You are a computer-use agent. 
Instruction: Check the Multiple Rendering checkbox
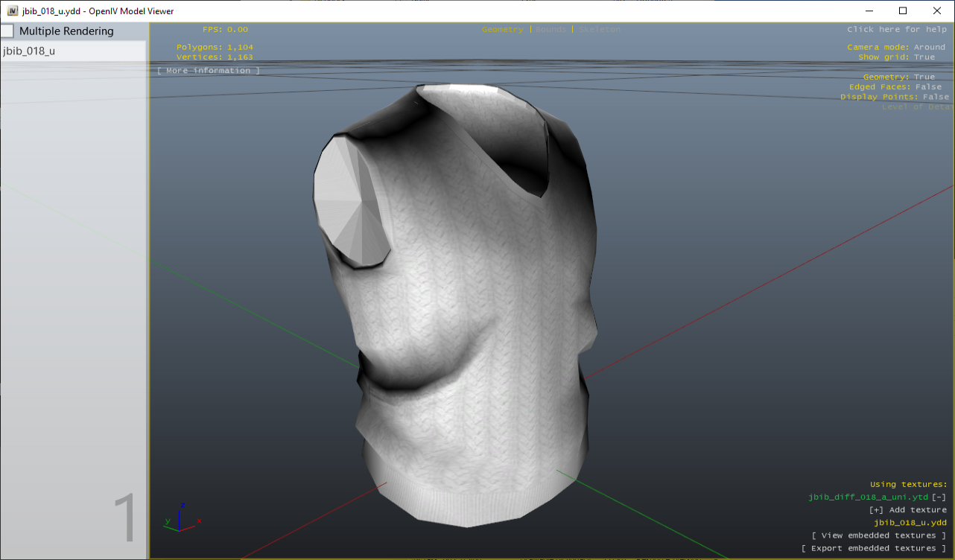(x=7, y=31)
